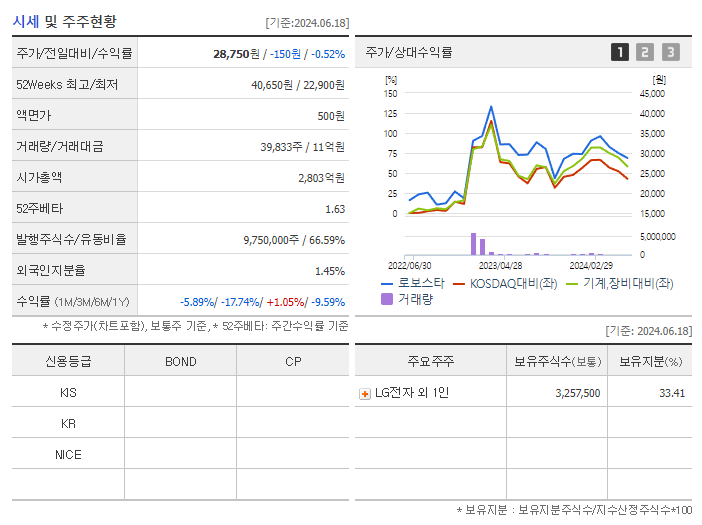Select the KR rating row label
The height and width of the screenshot is (525, 702).
68,423
